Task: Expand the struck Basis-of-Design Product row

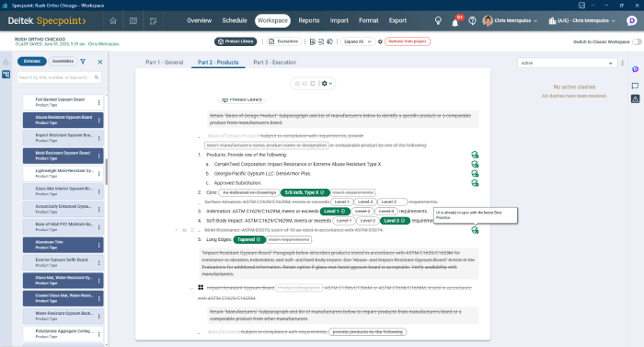Action: pos(200,136)
